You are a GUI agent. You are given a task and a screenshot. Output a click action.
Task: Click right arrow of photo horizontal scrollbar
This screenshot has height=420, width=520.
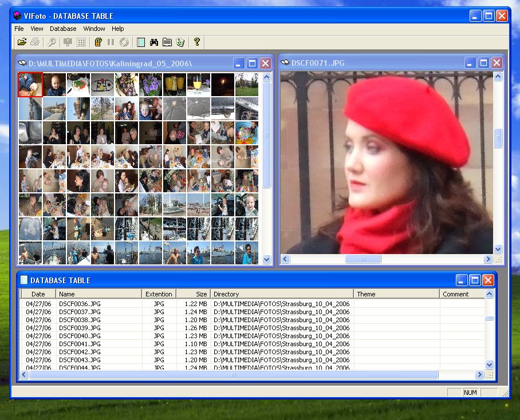(489, 259)
